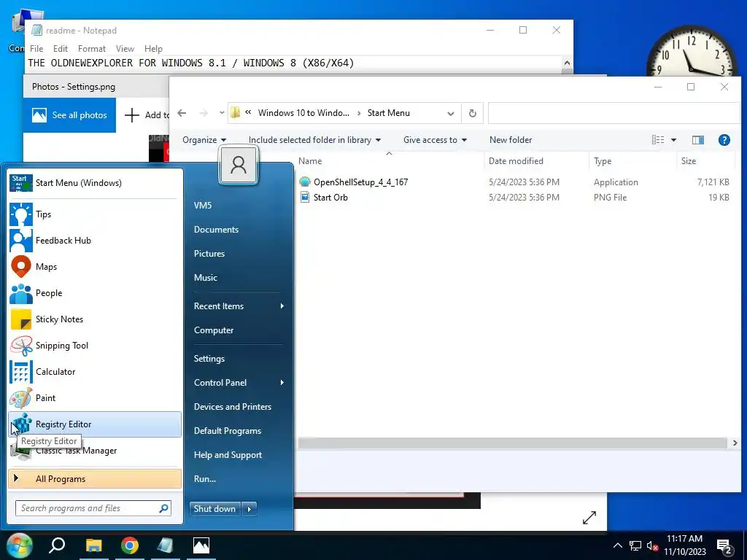Show hidden tray icons chevron
Image resolution: width=747 pixels, height=560 pixels.
point(617,545)
